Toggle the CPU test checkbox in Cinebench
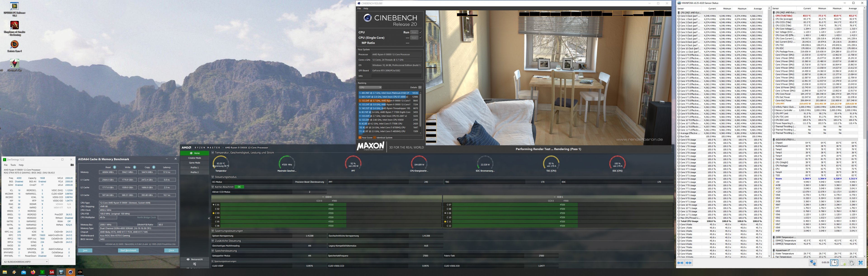The image size is (868, 276). pyautogui.click(x=420, y=32)
